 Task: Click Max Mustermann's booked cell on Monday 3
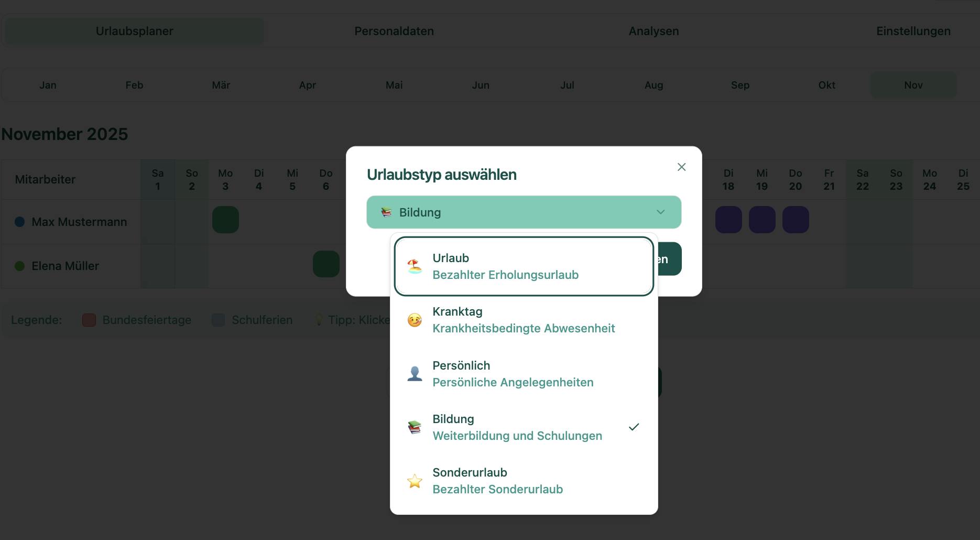[225, 220]
